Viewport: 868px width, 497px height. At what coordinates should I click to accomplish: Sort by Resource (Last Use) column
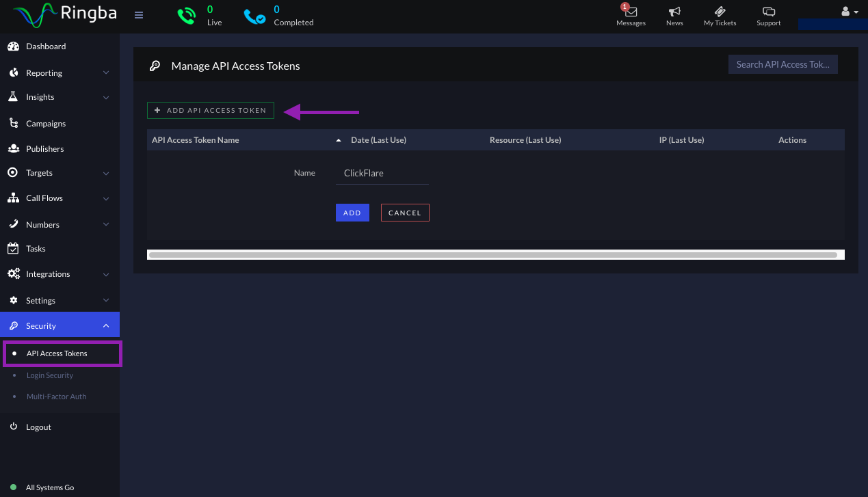(525, 140)
